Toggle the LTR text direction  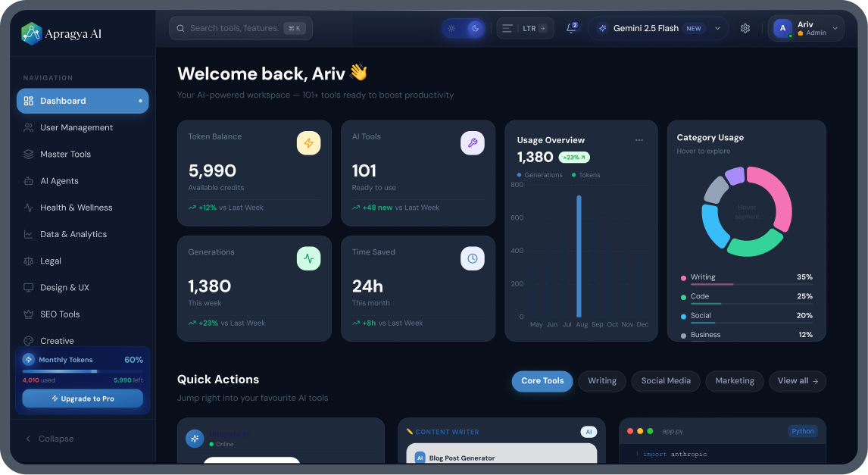tap(526, 29)
